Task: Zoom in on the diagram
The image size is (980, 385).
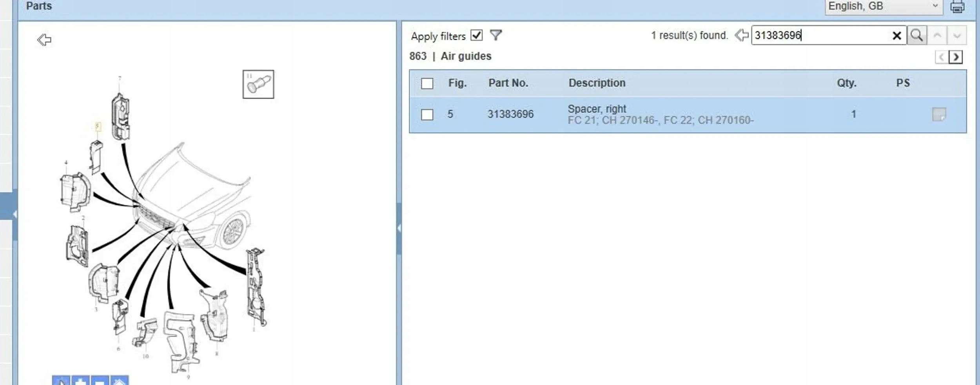Action: pos(81,381)
